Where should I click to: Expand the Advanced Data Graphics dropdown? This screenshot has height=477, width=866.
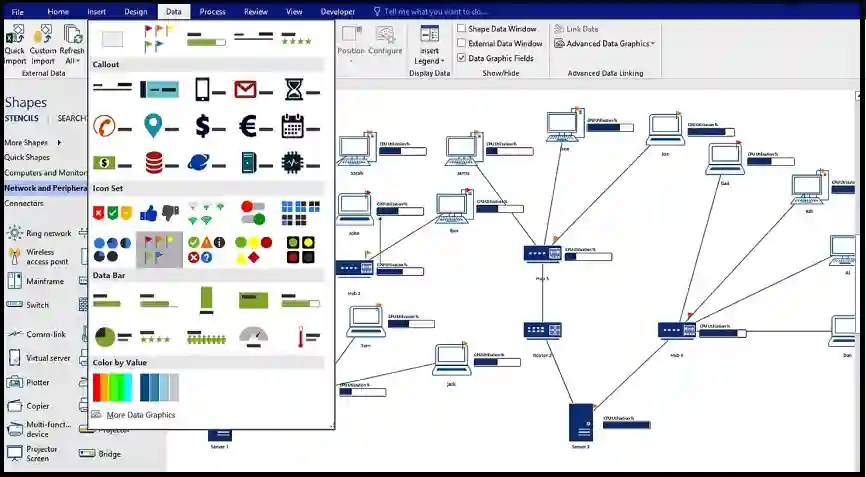[x=604, y=43]
